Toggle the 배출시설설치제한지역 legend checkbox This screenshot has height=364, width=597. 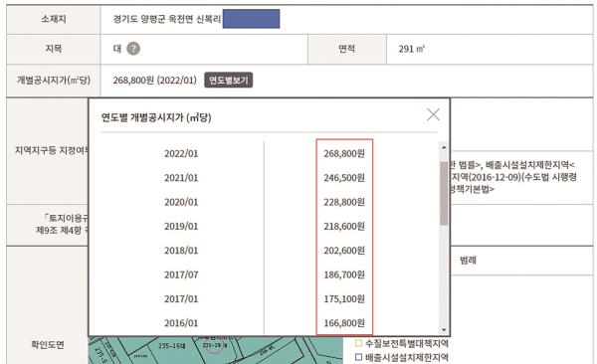click(358, 357)
